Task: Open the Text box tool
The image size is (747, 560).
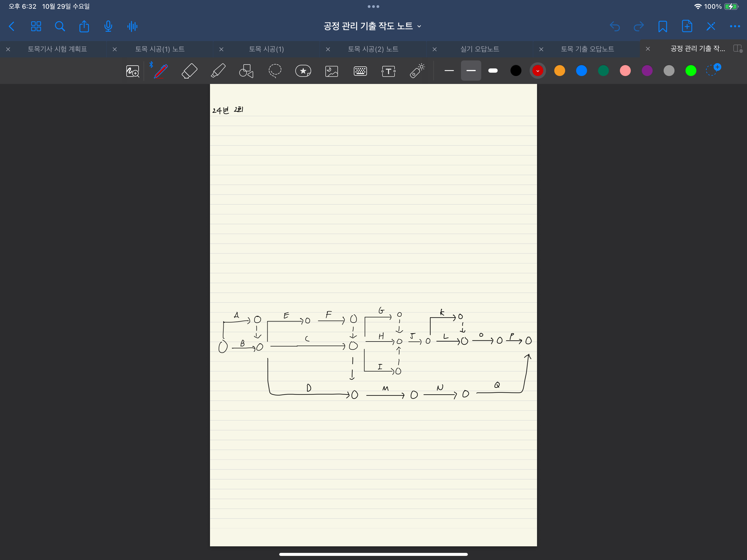Action: (x=388, y=71)
